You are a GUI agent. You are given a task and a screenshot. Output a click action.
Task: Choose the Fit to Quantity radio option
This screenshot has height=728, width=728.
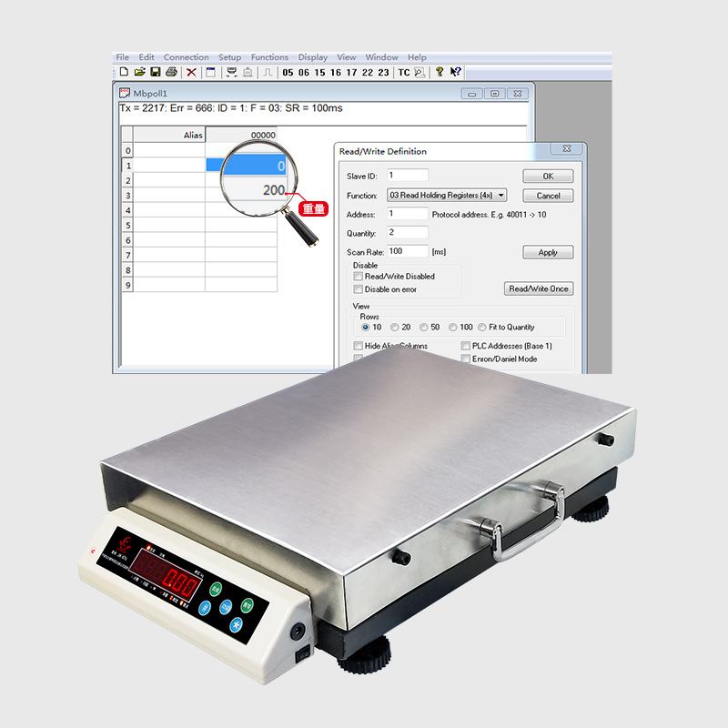pos(482,328)
